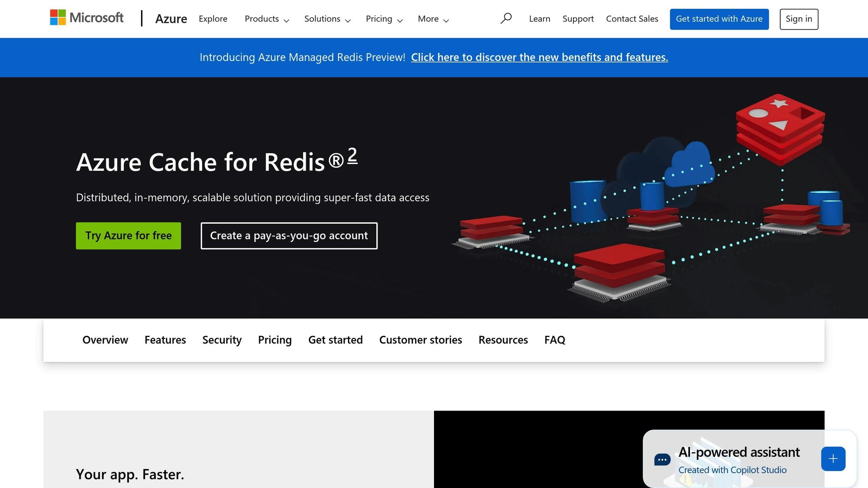Viewport: 868px width, 488px height.
Task: Click the plus icon on AI assistant
Action: 833,459
